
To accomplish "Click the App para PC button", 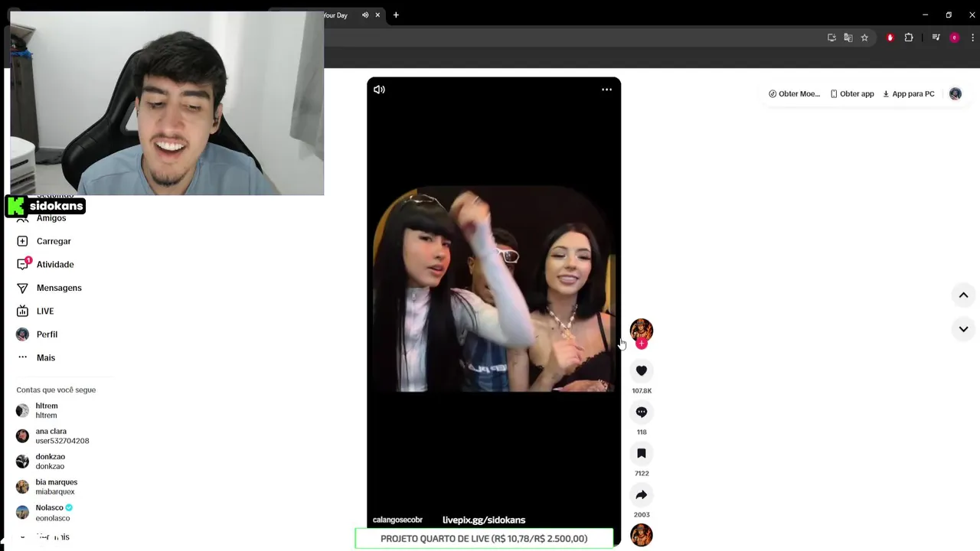I will (908, 93).
